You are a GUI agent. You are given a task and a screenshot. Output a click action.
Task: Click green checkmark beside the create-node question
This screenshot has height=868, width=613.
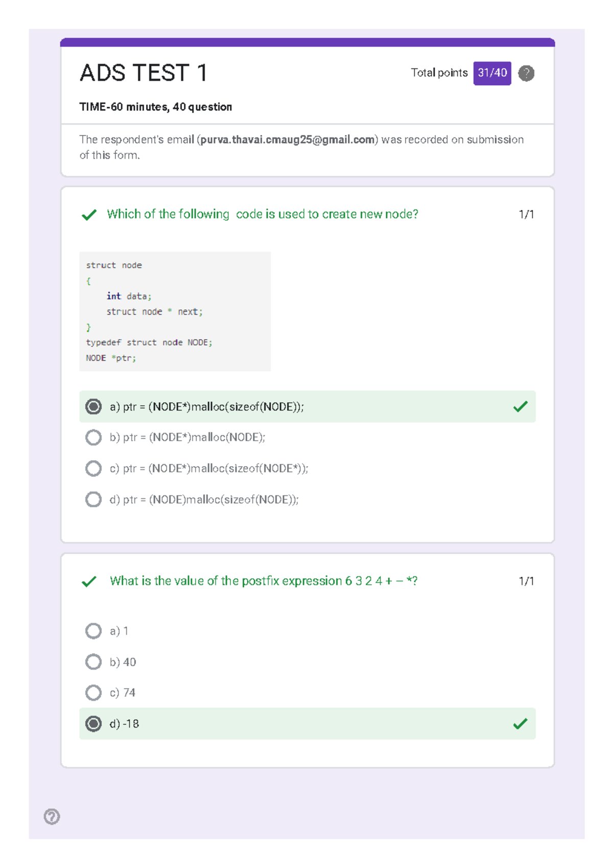coord(89,215)
